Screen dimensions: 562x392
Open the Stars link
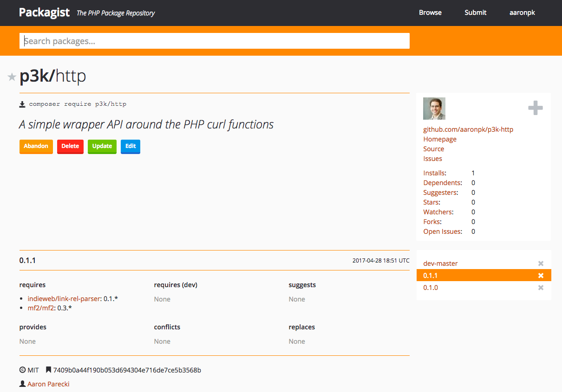[431, 202]
